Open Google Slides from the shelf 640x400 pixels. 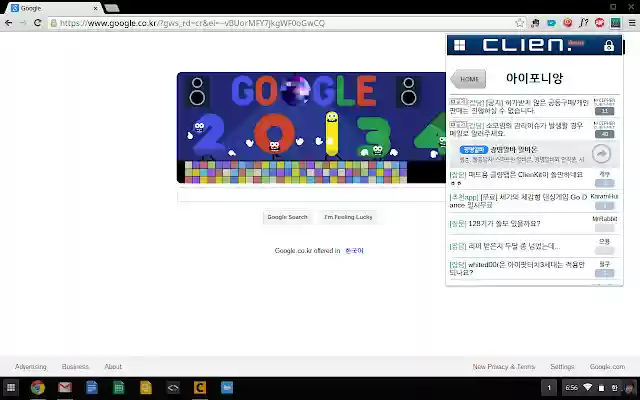click(146, 387)
